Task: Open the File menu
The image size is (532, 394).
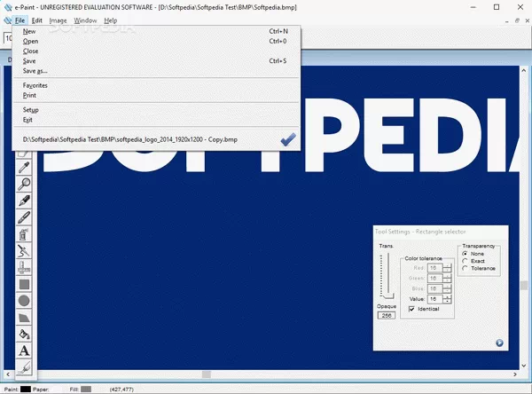Action: [20, 20]
